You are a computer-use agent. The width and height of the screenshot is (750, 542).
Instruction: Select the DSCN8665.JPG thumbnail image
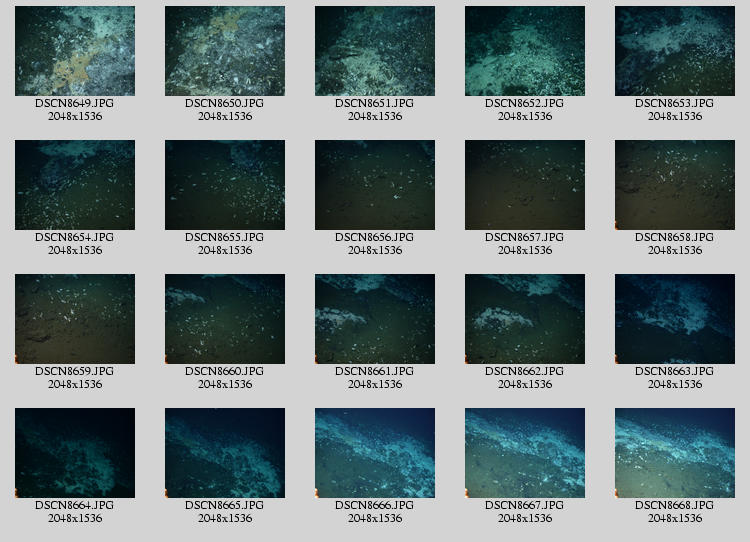pos(225,453)
